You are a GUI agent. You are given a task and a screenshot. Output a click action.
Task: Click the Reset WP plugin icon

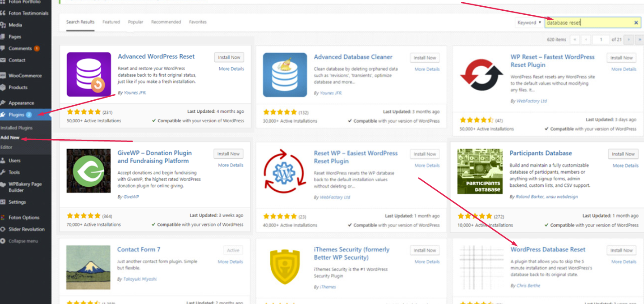[x=284, y=171]
